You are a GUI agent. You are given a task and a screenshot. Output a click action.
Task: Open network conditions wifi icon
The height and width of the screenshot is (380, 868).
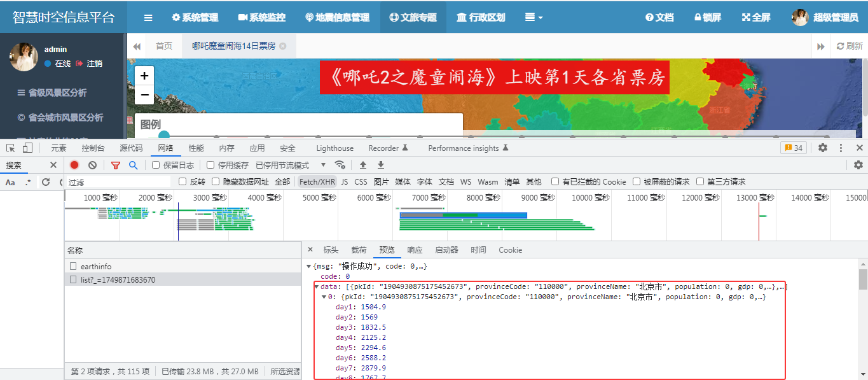tap(340, 165)
